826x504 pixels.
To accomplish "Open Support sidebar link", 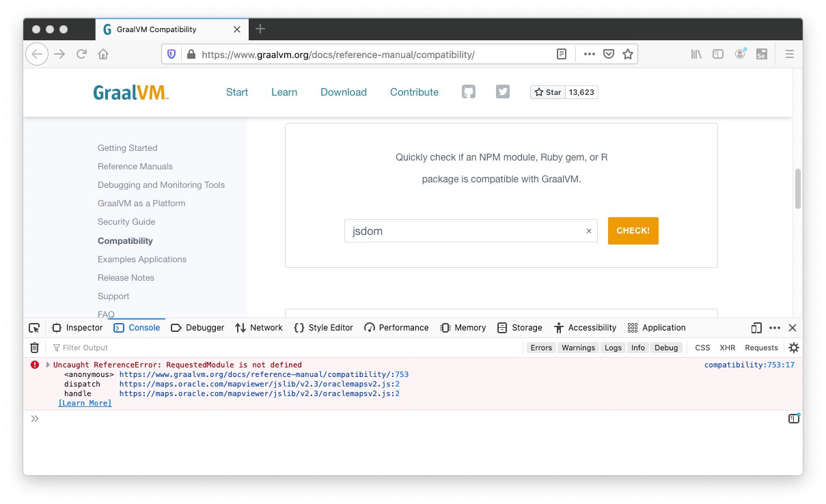I will [113, 296].
